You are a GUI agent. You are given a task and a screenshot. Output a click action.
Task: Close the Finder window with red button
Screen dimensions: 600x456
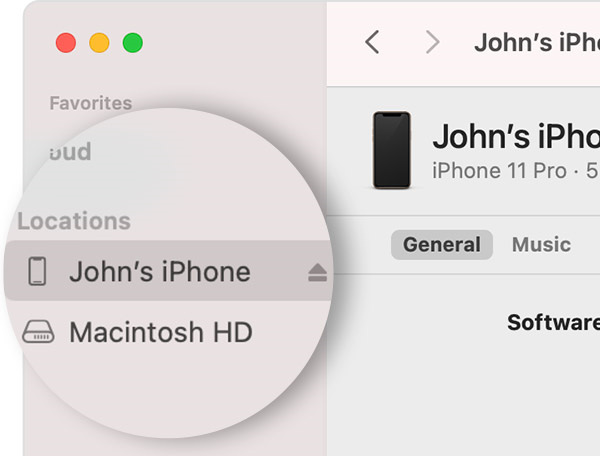(x=66, y=42)
